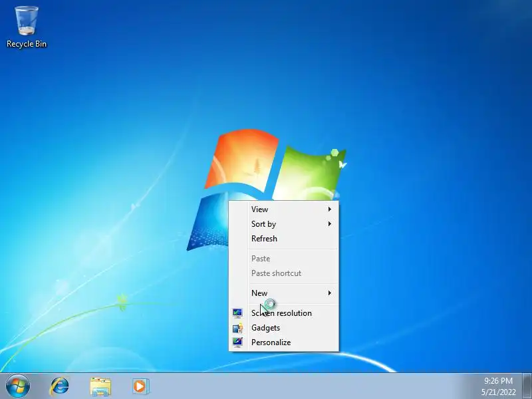
Task: Click the Gadgets menu icon
Action: pos(237,328)
